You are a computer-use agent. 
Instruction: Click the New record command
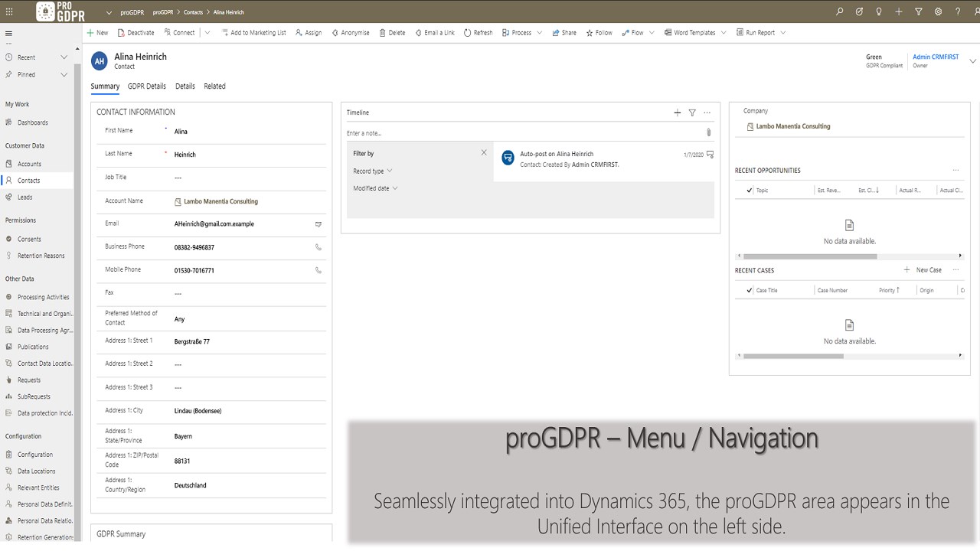pyautogui.click(x=97, y=33)
